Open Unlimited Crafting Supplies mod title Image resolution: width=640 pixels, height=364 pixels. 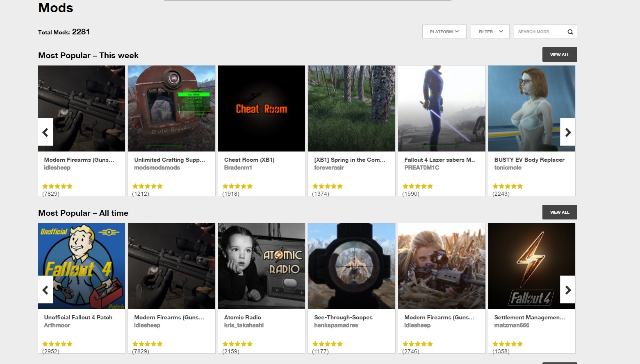pos(169,160)
